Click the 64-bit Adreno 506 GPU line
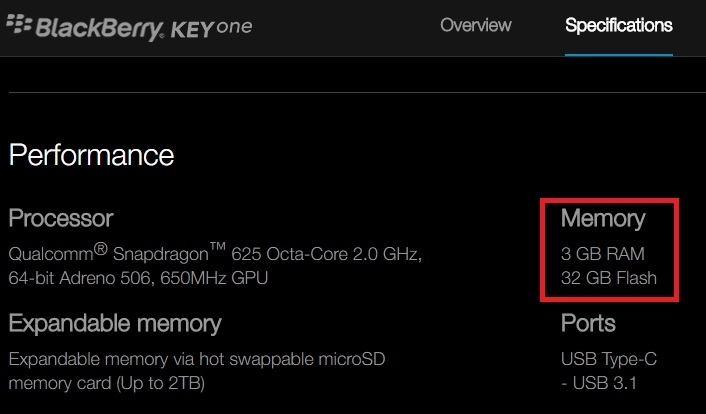Screen dimensions: 706x414 tap(138, 278)
